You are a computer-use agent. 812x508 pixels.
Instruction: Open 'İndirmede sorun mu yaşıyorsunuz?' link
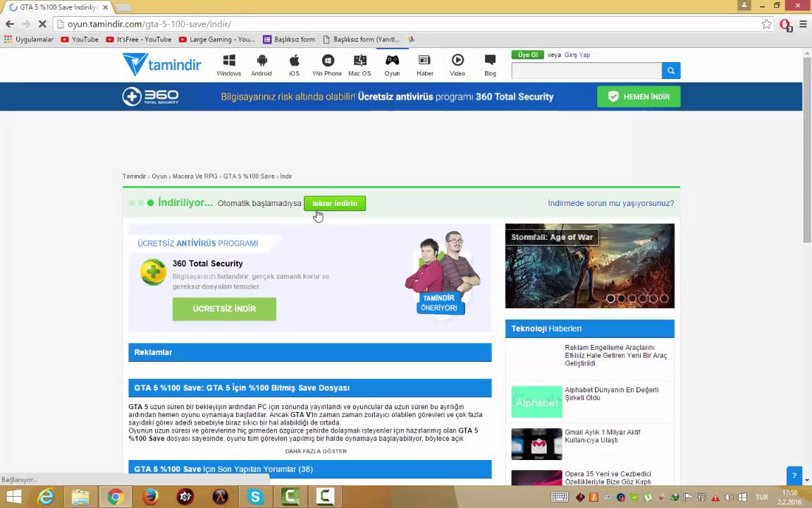[611, 203]
